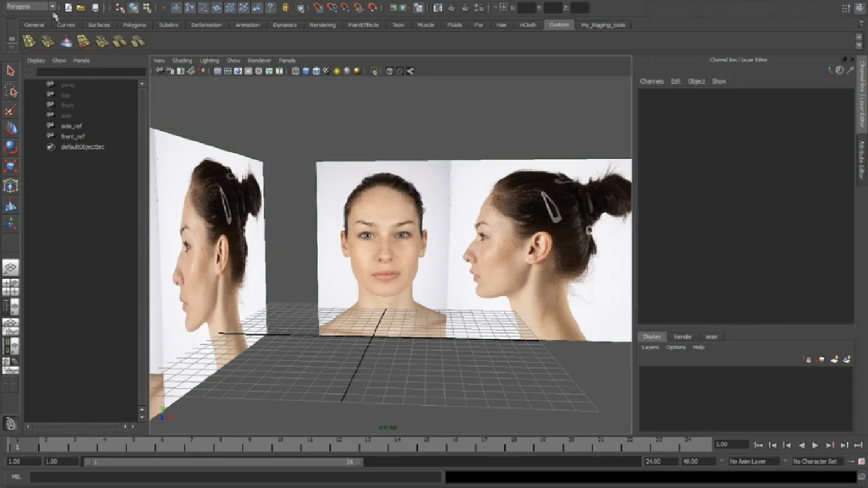868x488 pixels.
Task: Toggle snap to view planes magnet icon
Action: tap(358, 8)
